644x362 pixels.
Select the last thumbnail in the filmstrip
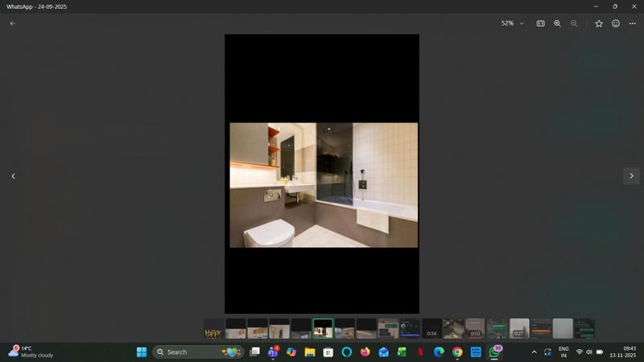coord(584,328)
